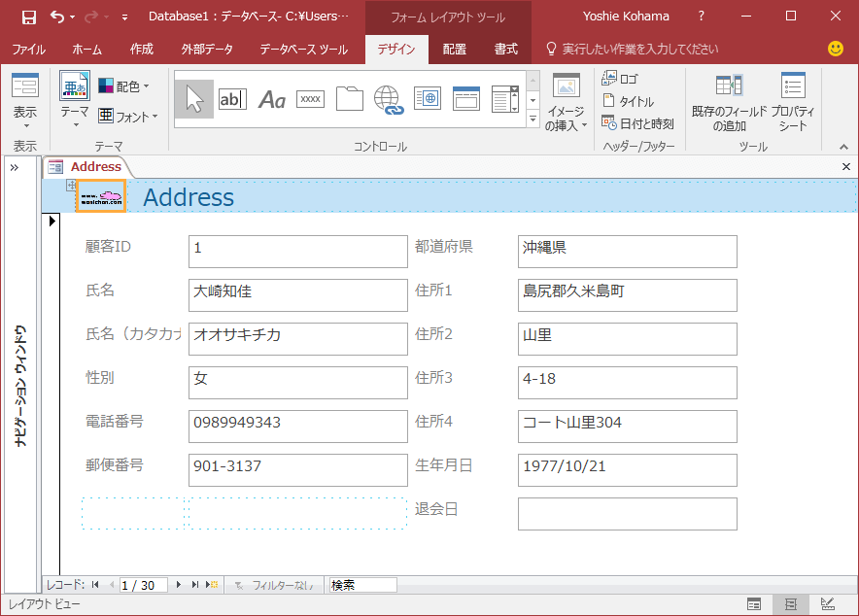Viewport: 859px width, 616px height.
Task: Click the 都道府県 field 沖縄県
Action: coord(628,252)
